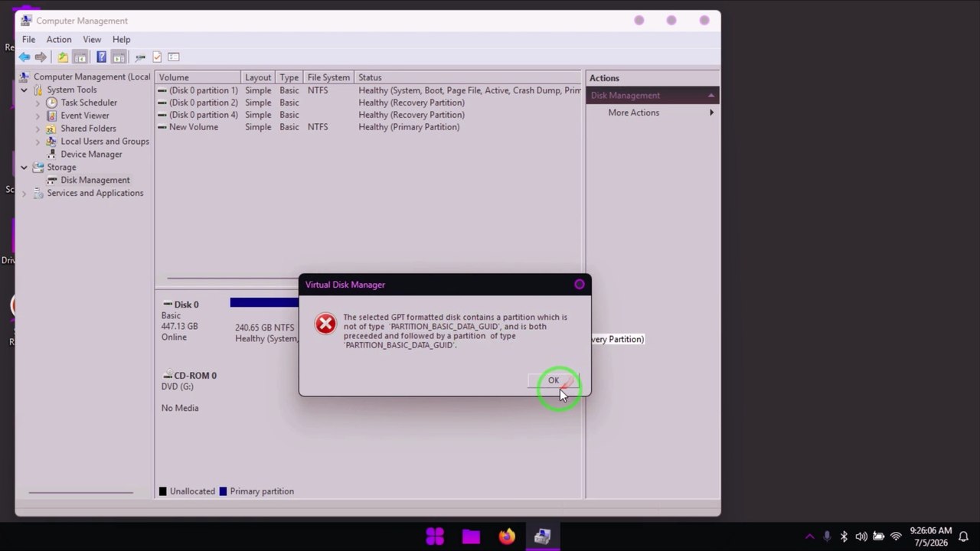Screen dimensions: 980x551
Task: Collapse the Storage node
Action: click(x=24, y=167)
